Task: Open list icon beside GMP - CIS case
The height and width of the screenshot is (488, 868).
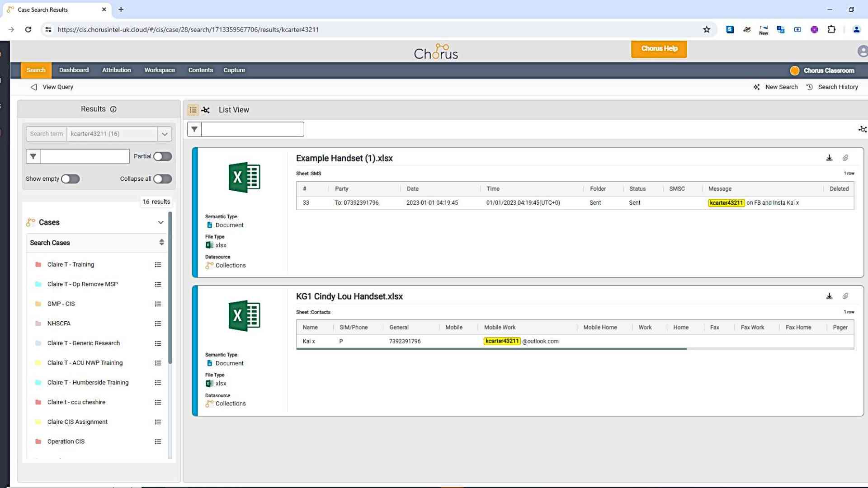Action: pyautogui.click(x=158, y=304)
